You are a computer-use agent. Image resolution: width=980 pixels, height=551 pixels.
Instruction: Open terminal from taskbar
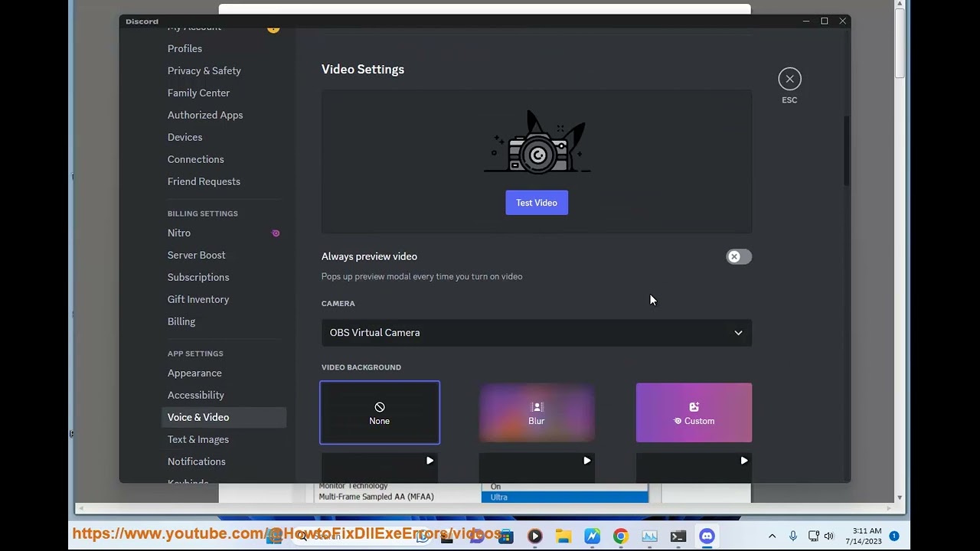[678, 536]
